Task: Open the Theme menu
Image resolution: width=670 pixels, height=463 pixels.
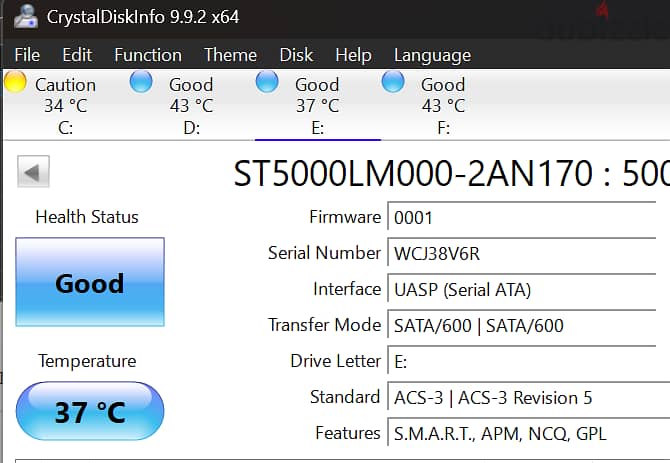Action: [x=230, y=55]
